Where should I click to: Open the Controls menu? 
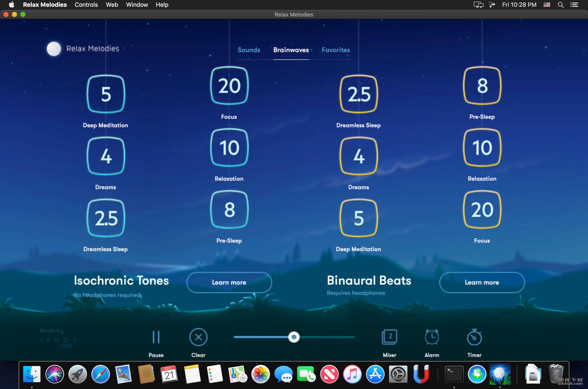tap(86, 5)
